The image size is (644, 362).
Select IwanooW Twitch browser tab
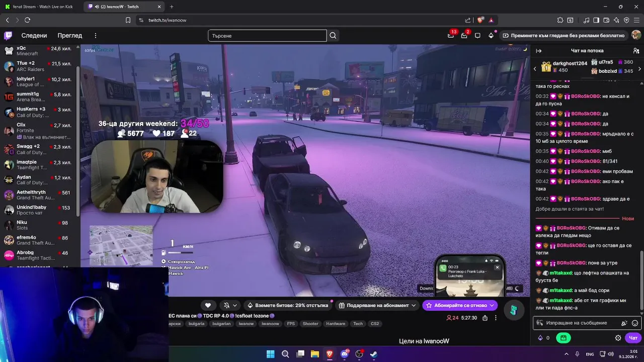click(x=124, y=7)
